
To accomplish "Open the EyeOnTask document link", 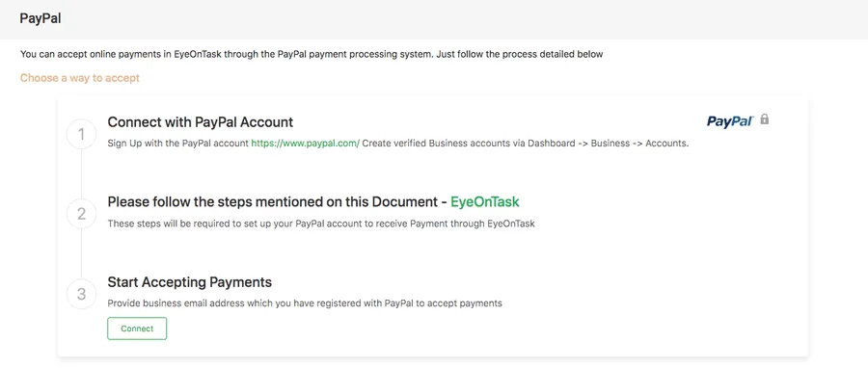I will (x=485, y=201).
